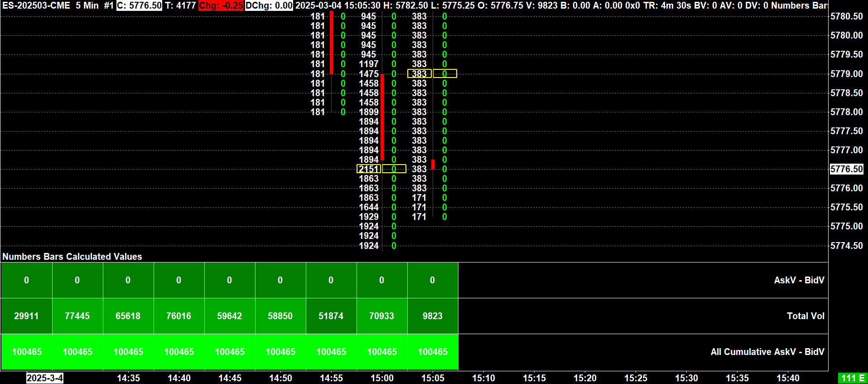Select the 1197 volume value in the chart
Screen dimensions: 868x384
click(x=369, y=64)
